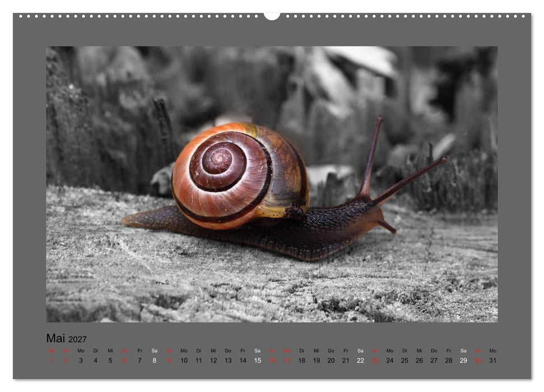The width and height of the screenshot is (544, 392).
Task: Select day 29 in the date row
Action: (463, 361)
